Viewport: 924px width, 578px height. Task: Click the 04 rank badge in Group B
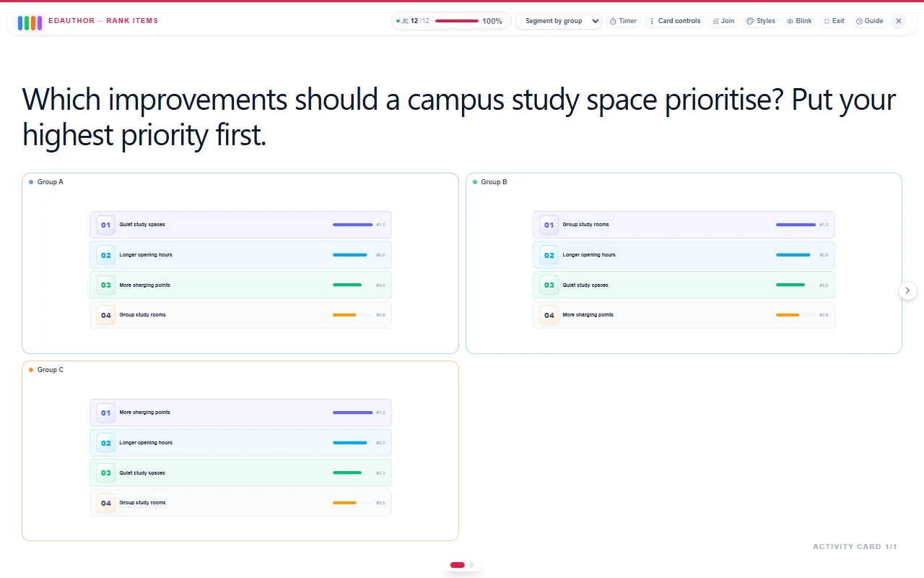[549, 315]
